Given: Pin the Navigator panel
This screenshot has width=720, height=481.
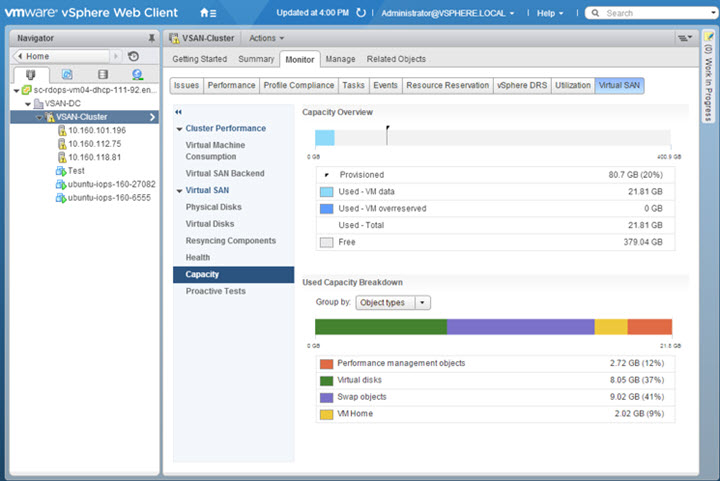Looking at the screenshot, I should coord(151,38).
